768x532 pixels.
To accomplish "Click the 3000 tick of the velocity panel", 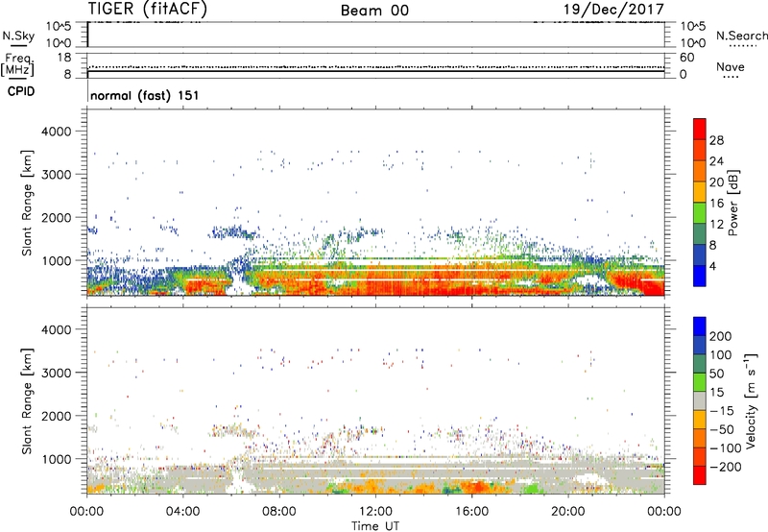I will pos(56,374).
